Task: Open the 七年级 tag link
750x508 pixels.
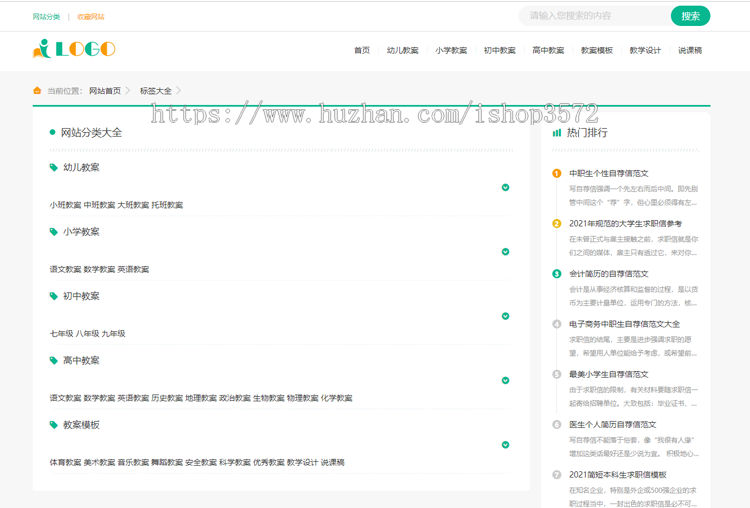Action: pyautogui.click(x=62, y=334)
